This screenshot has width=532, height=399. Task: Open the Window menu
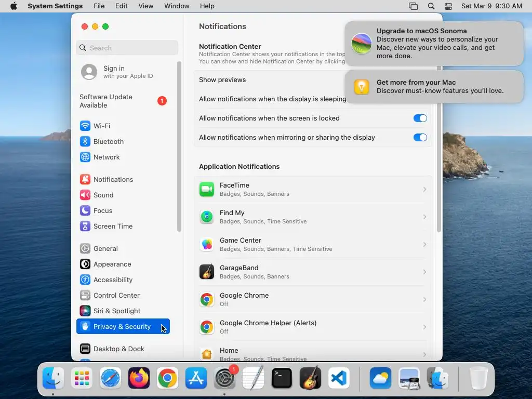coord(177,6)
